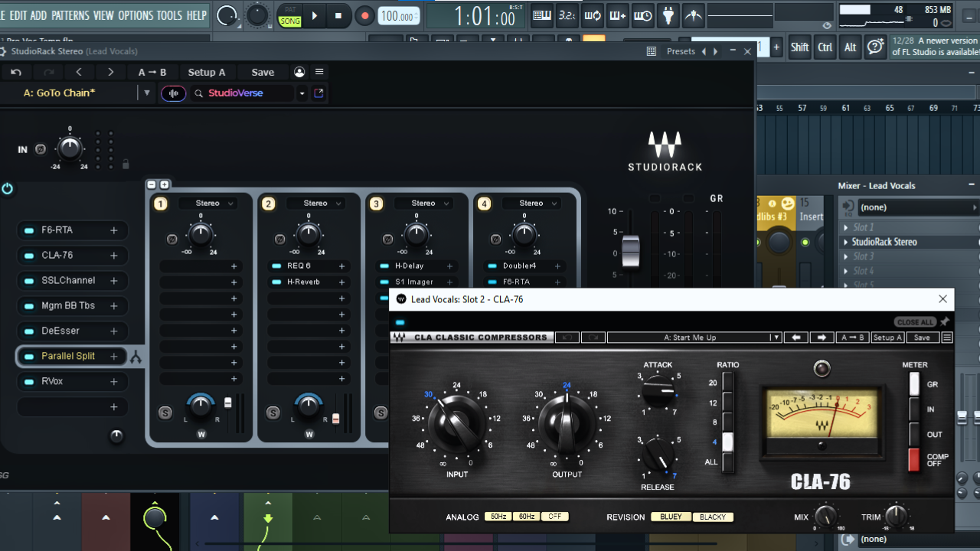Solo parallel split chain 2
Viewport: 980px width, 551px height.
click(273, 413)
